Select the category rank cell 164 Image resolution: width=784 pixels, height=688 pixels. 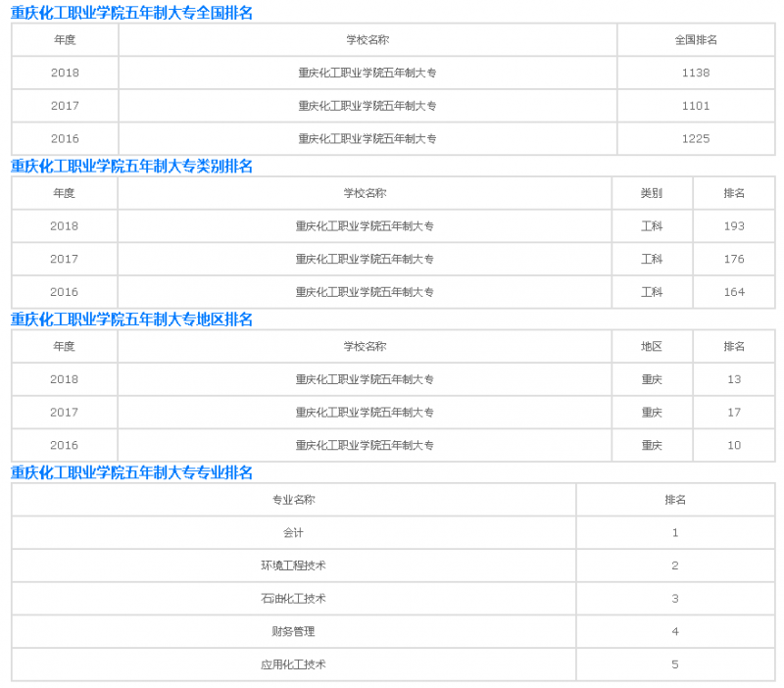pos(734,292)
